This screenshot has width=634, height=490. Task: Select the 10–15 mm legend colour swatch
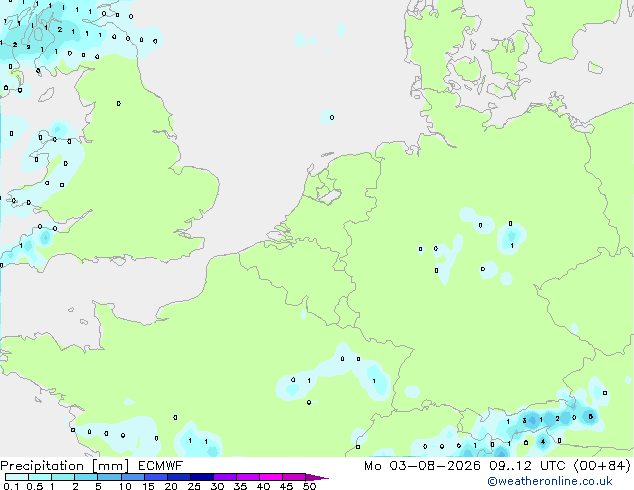pyautogui.click(x=132, y=477)
